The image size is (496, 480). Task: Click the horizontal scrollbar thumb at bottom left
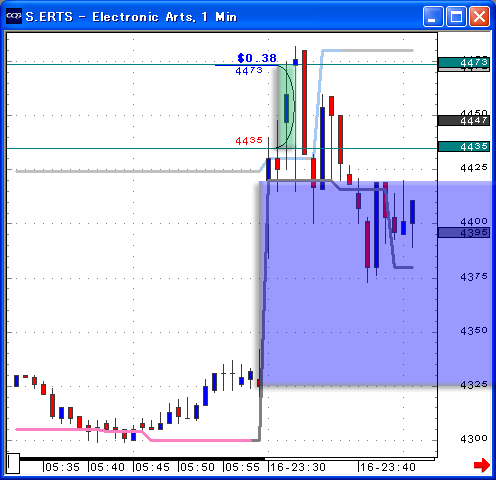coord(13,463)
